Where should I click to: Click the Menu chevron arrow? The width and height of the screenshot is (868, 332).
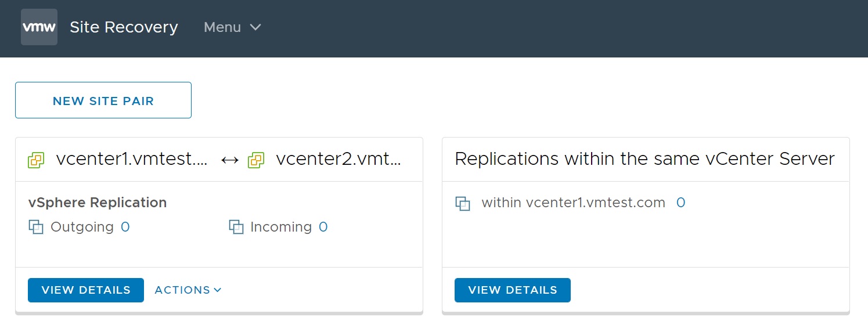tap(255, 27)
